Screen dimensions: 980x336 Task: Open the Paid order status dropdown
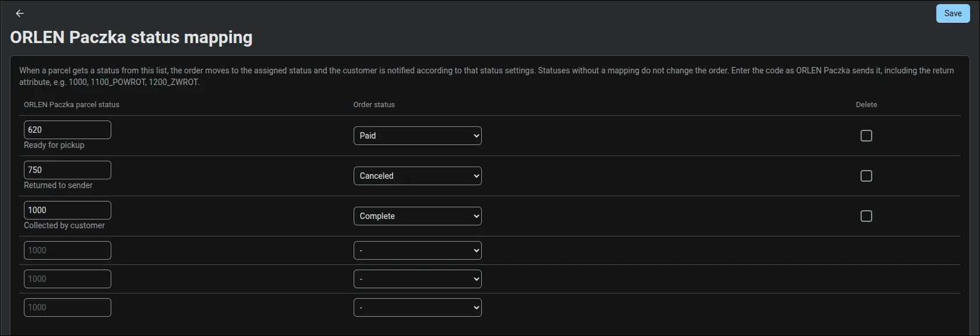[418, 136]
